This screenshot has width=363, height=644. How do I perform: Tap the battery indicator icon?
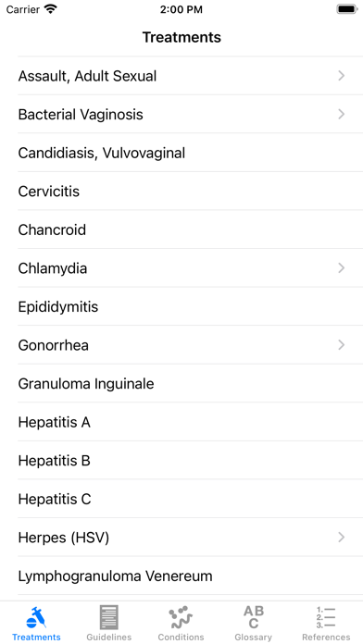tap(347, 9)
